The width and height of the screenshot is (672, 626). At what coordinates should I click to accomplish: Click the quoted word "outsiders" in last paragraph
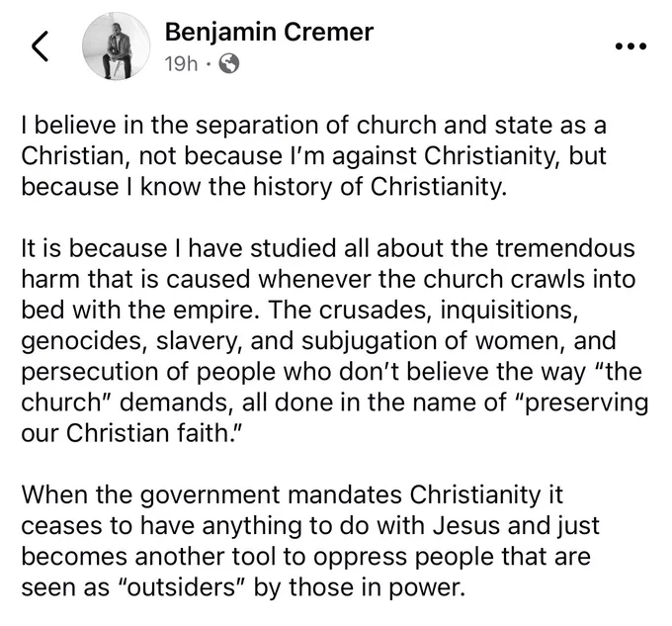181,587
